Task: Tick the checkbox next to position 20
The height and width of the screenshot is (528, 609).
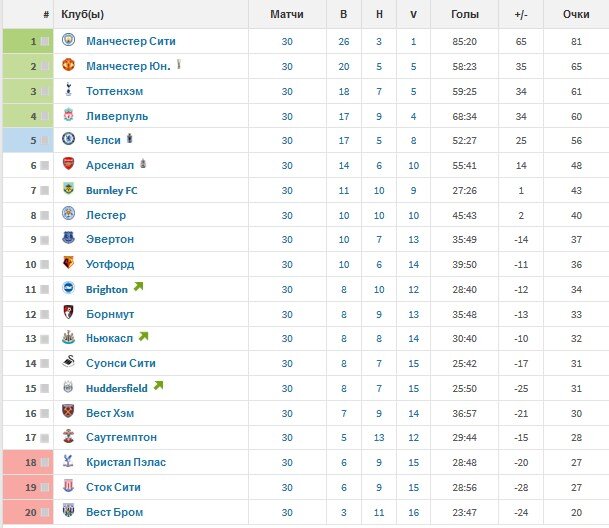Action: 45,512
